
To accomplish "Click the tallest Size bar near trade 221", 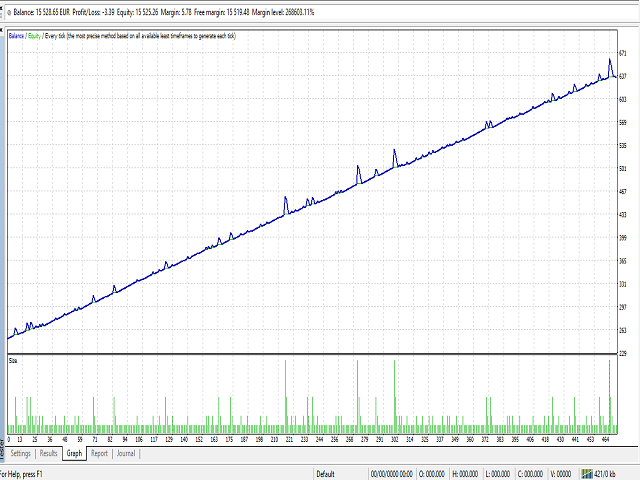I will 286,396.
